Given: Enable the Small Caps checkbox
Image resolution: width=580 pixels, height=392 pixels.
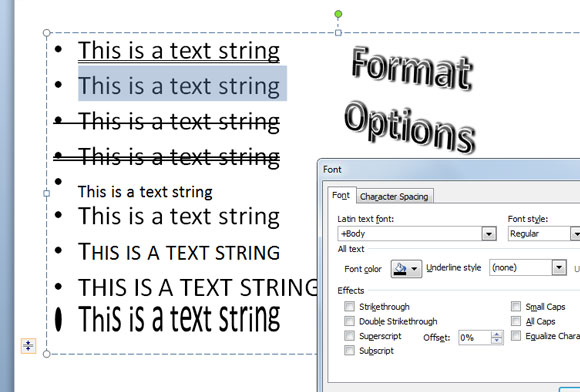Looking at the screenshot, I should point(516,306).
